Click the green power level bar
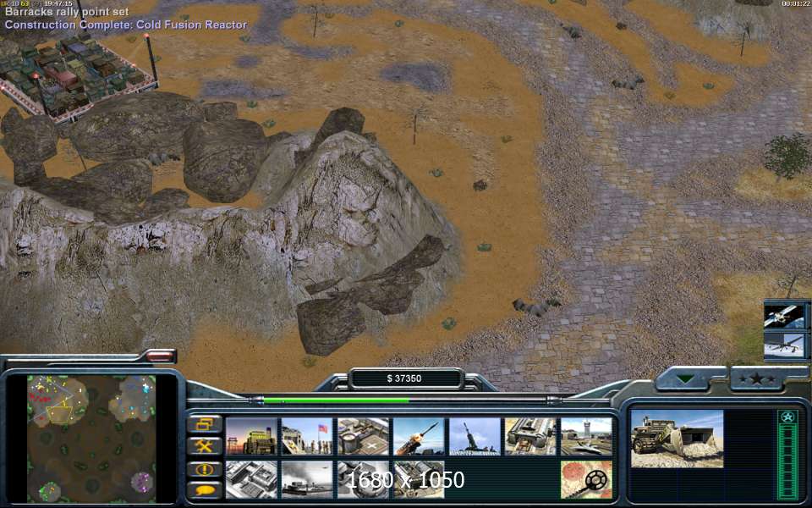 [336, 400]
